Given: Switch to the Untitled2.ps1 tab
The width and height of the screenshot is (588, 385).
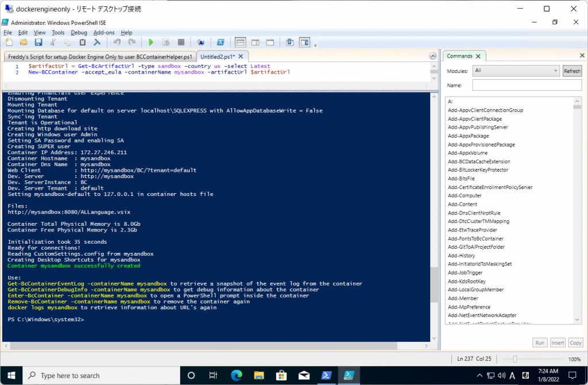Looking at the screenshot, I should click(218, 57).
